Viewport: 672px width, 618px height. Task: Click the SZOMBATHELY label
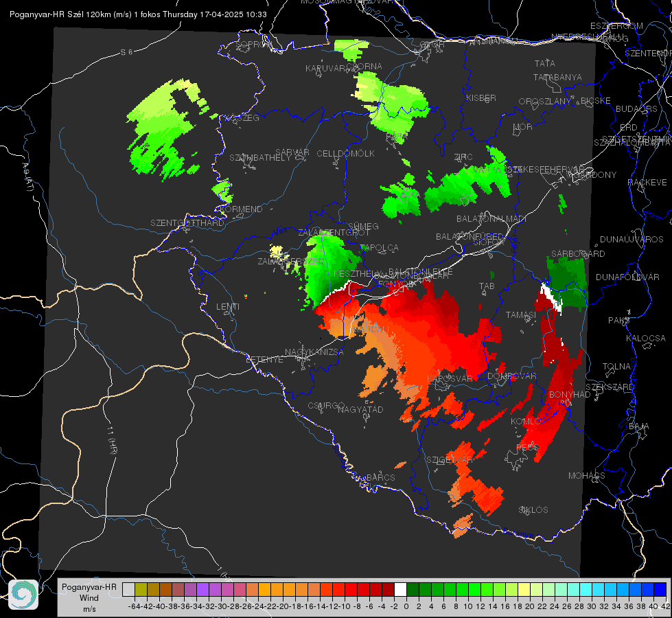(x=260, y=158)
